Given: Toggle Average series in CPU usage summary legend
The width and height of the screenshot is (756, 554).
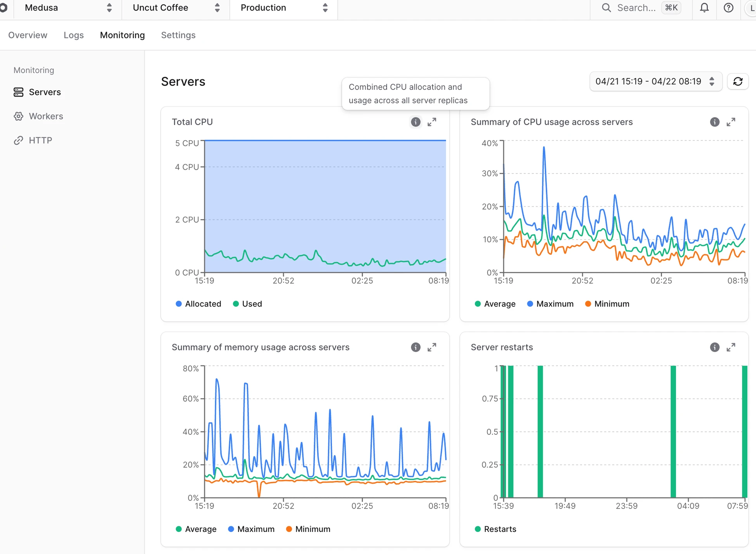Looking at the screenshot, I should click(495, 304).
